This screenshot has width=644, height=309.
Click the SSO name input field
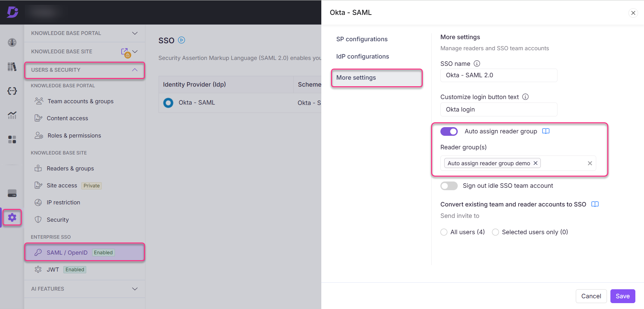pyautogui.click(x=499, y=75)
